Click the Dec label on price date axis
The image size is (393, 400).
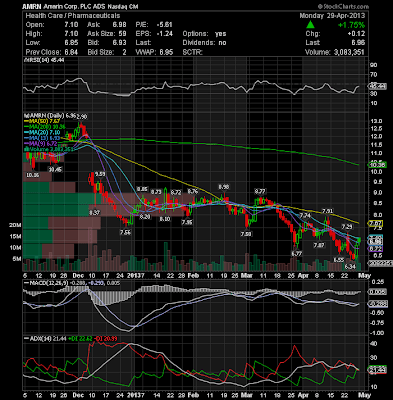[x=78, y=276]
